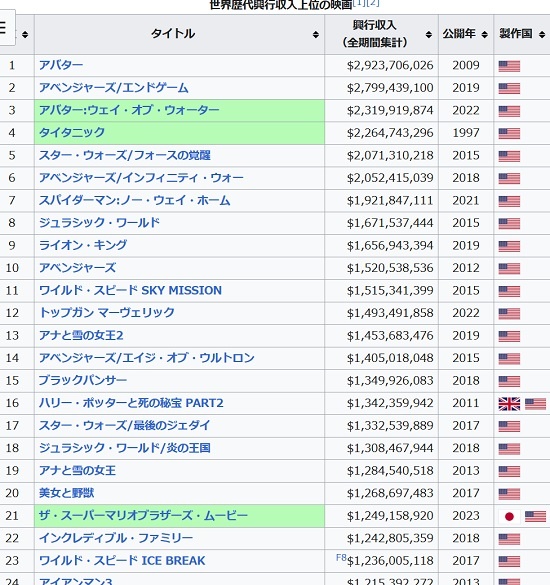This screenshot has width=550, height=585.
Task: Open スター・ウォーズ/最後のジェダイ link
Action: (x=125, y=425)
